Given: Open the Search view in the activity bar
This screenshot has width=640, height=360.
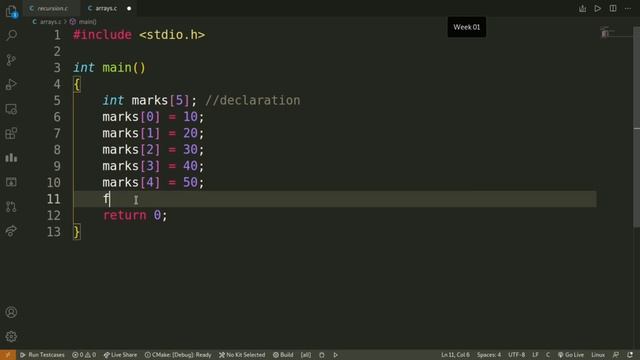Looking at the screenshot, I should [x=11, y=36].
